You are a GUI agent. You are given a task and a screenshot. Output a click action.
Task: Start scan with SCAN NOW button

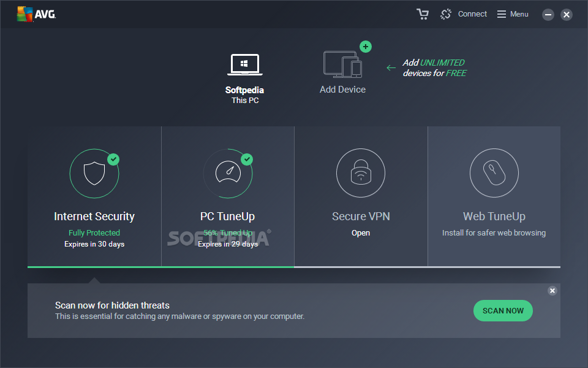(503, 310)
